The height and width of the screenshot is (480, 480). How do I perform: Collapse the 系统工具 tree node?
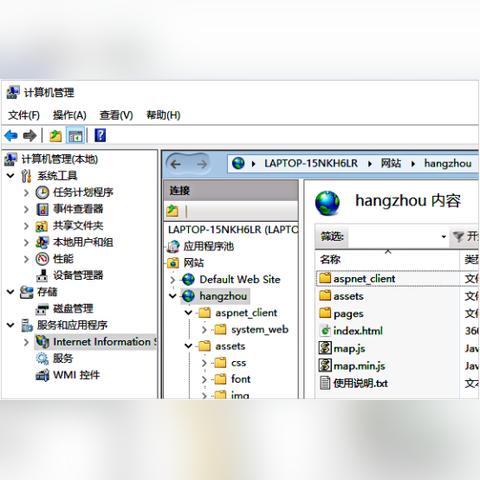tap(10, 175)
